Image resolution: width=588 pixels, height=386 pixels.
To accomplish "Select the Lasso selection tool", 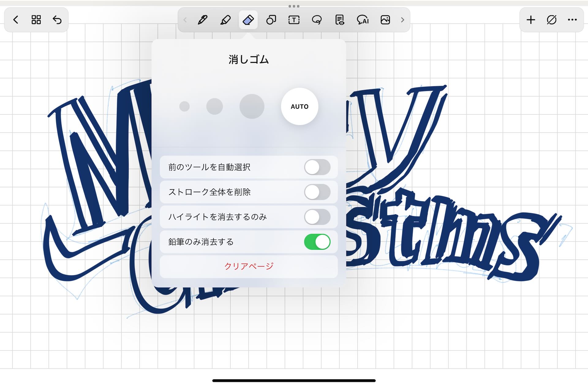I will coord(317,20).
